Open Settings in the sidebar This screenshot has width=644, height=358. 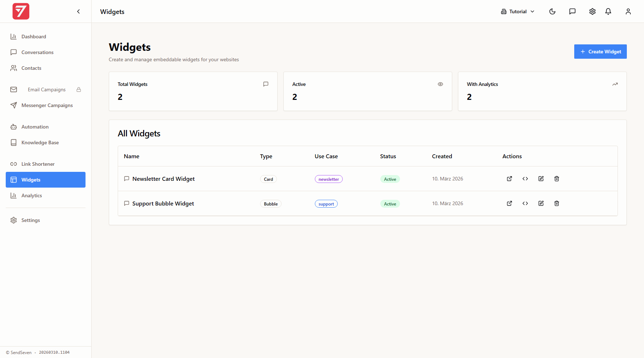click(x=45, y=220)
